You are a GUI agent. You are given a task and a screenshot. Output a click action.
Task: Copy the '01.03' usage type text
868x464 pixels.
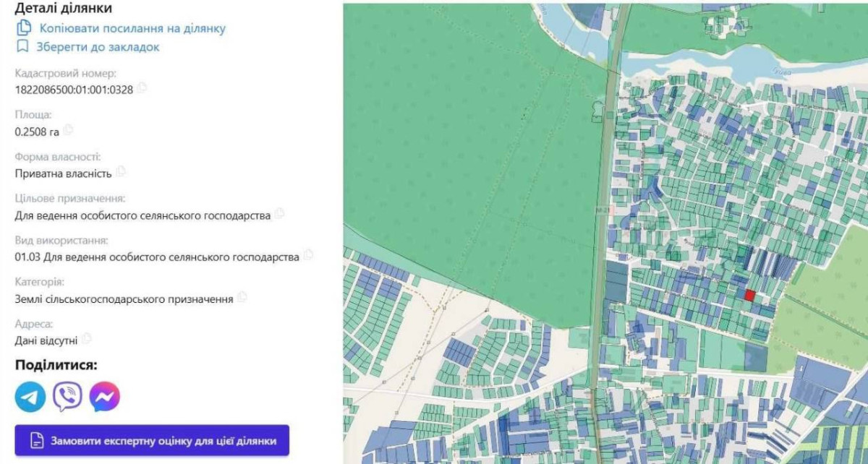point(308,255)
